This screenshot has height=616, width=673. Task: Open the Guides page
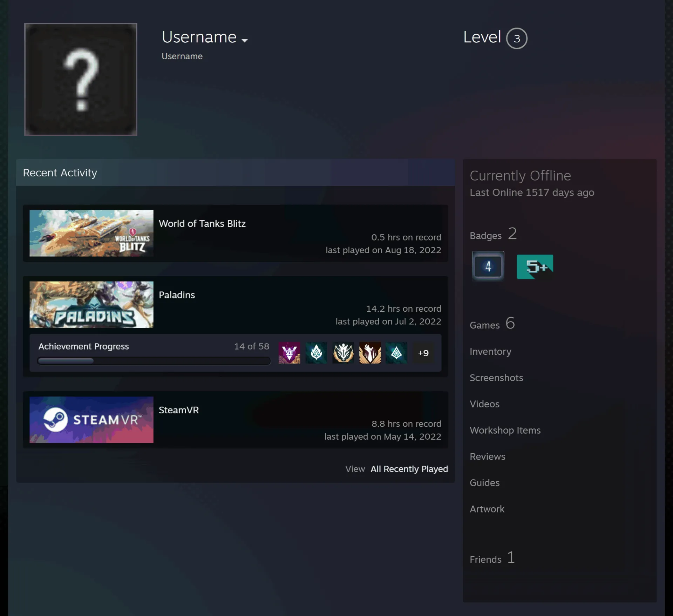(485, 483)
